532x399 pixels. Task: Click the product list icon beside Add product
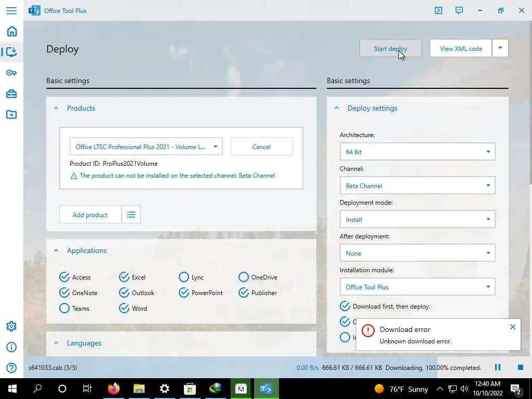(x=131, y=215)
